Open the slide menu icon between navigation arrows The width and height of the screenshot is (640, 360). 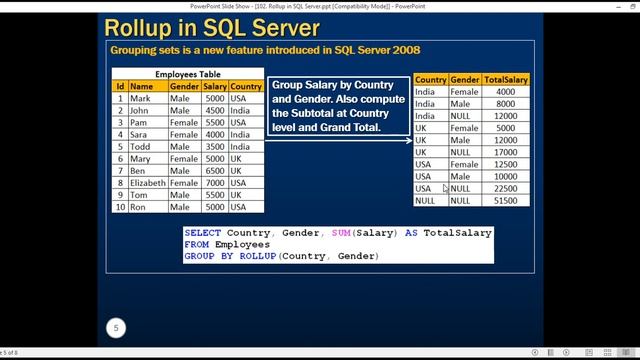pyautogui.click(x=551, y=352)
